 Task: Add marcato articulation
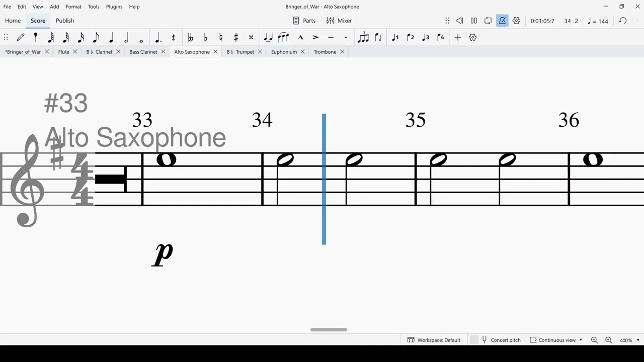pyautogui.click(x=300, y=37)
